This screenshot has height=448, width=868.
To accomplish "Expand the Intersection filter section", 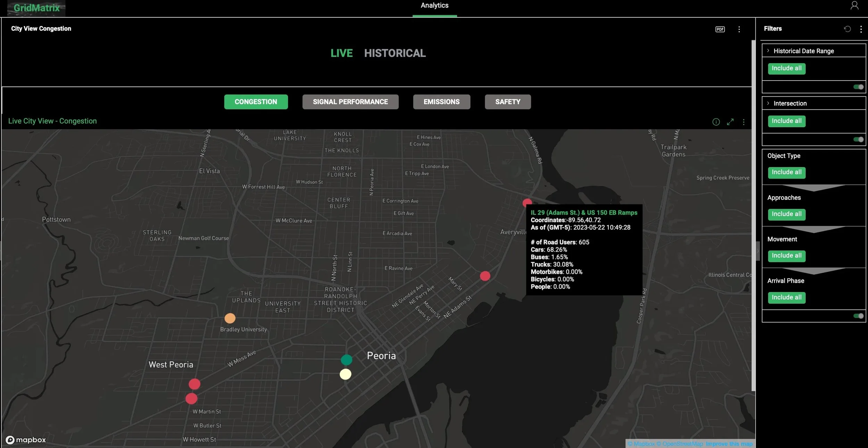I will coord(768,103).
